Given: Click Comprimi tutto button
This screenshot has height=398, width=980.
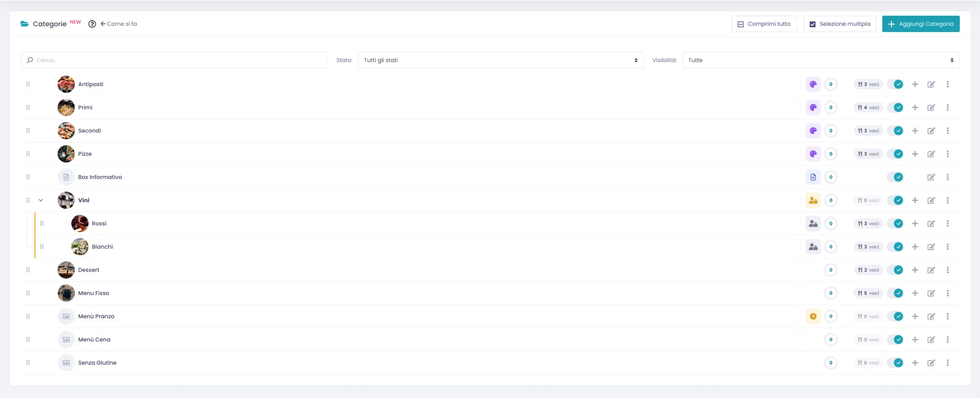Looking at the screenshot, I should 764,24.
